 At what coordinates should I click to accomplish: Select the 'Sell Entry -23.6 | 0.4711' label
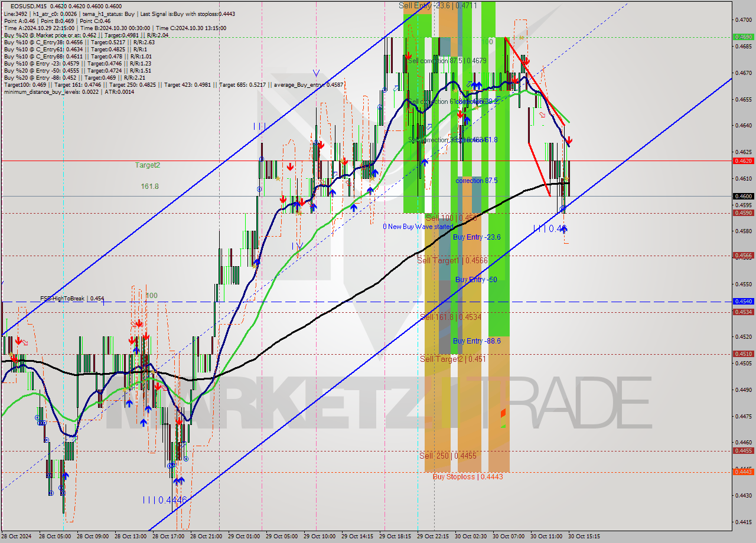click(x=438, y=5)
